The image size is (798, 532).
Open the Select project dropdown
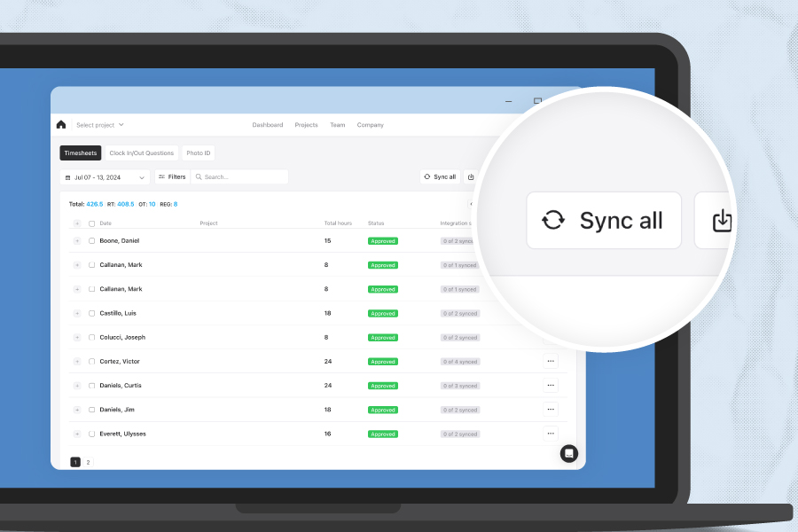(99, 125)
